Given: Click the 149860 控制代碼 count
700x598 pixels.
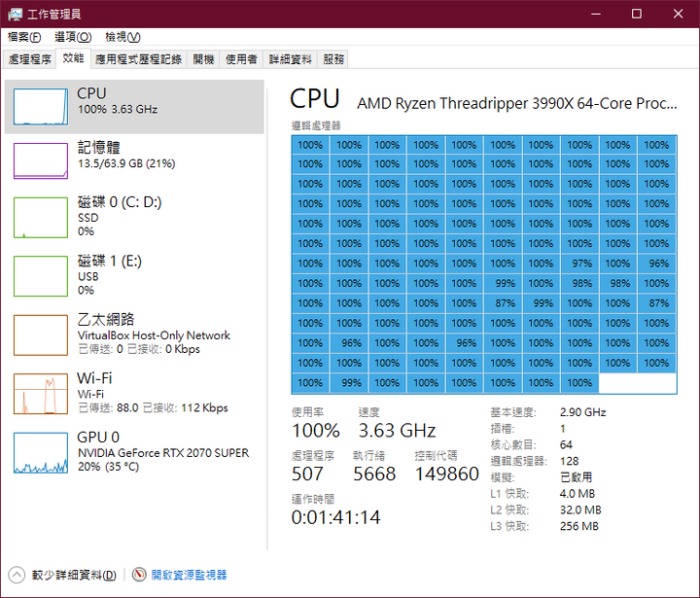Looking at the screenshot, I should tap(447, 474).
